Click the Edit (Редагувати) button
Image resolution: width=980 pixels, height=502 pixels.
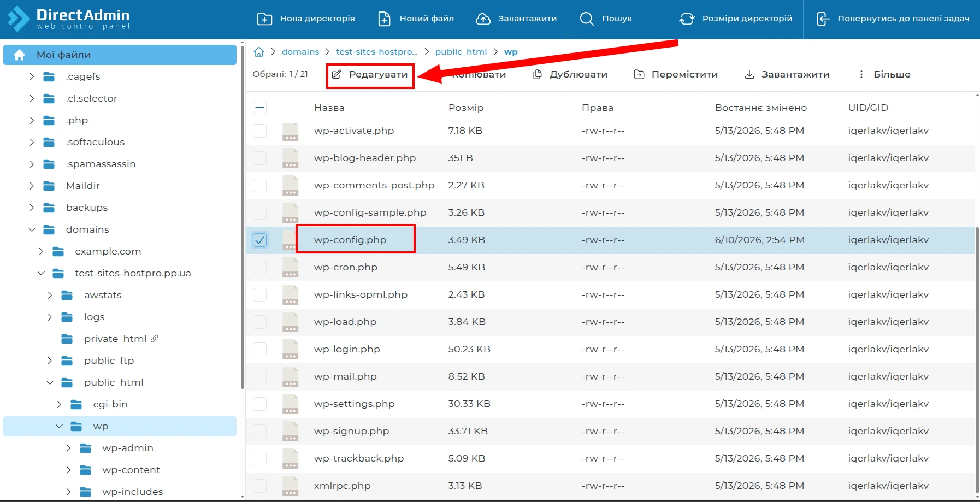click(x=370, y=75)
